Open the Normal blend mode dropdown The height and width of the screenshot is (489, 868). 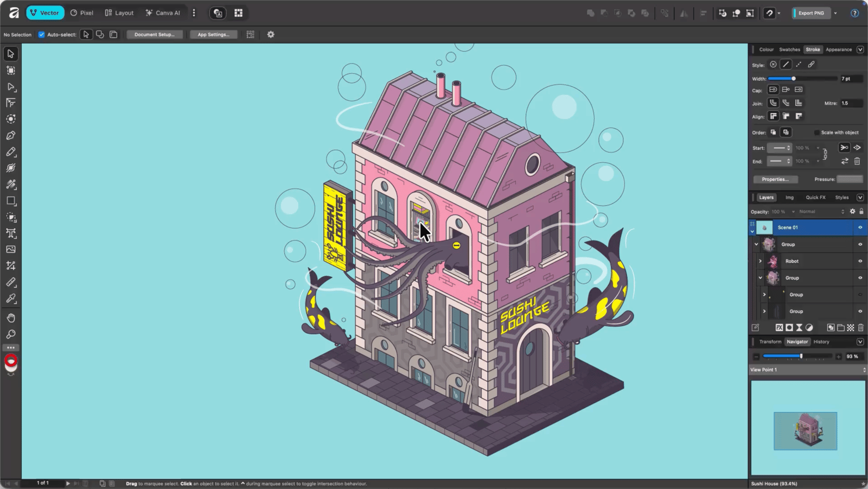coord(821,212)
